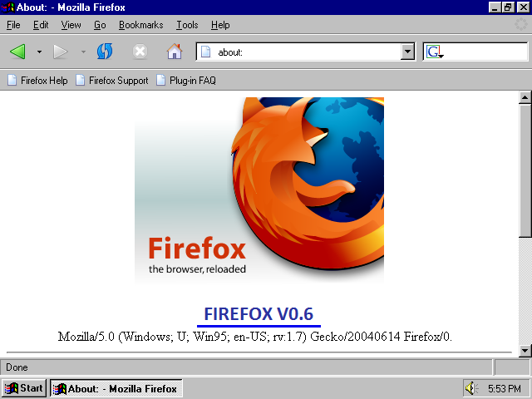Screen dimensions: 532x399
Task: Open the Plug-in FAQ bookmark
Action: 186,81
